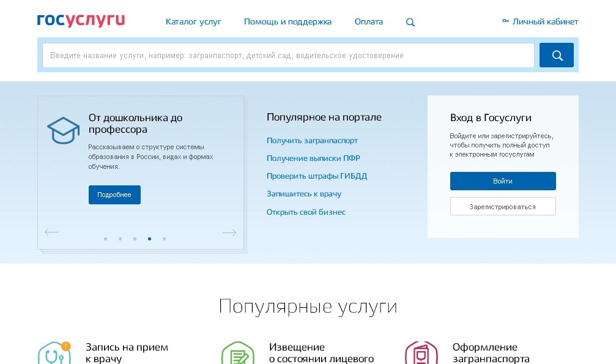Select third carousel dot
The height and width of the screenshot is (364, 616).
[x=135, y=239]
